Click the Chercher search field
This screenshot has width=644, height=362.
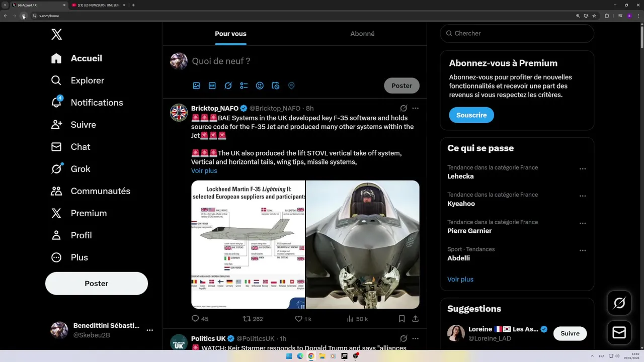(517, 33)
